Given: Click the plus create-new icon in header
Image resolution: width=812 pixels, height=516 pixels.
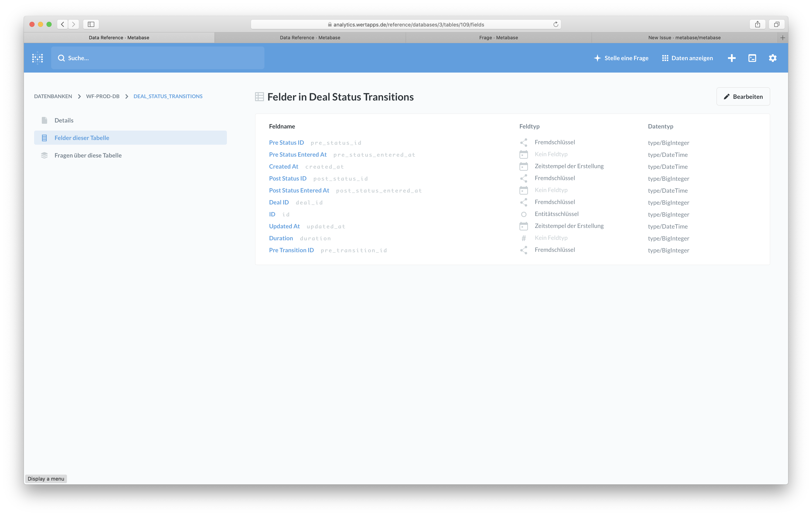Looking at the screenshot, I should 731,58.
